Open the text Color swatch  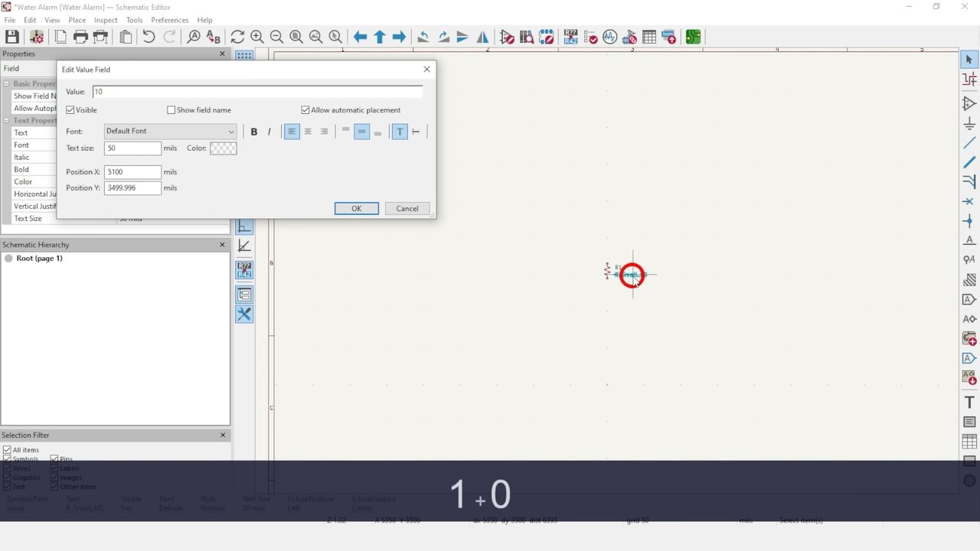[x=224, y=148]
